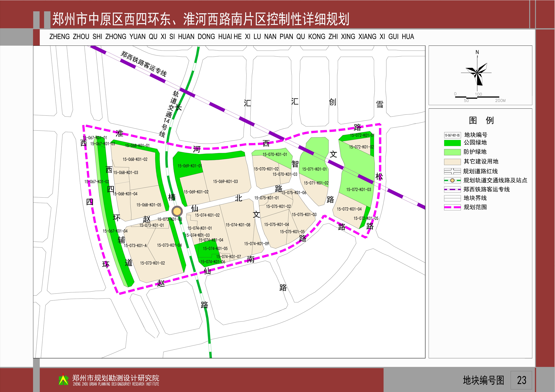The width and height of the screenshot is (555, 392).
Task: Click the 郑州市规划勘测设计研究院 footer text
Action: [x=116, y=378]
